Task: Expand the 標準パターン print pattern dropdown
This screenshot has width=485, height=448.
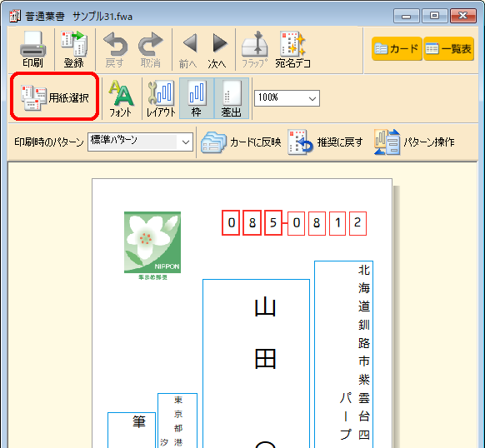Action: coord(141,142)
